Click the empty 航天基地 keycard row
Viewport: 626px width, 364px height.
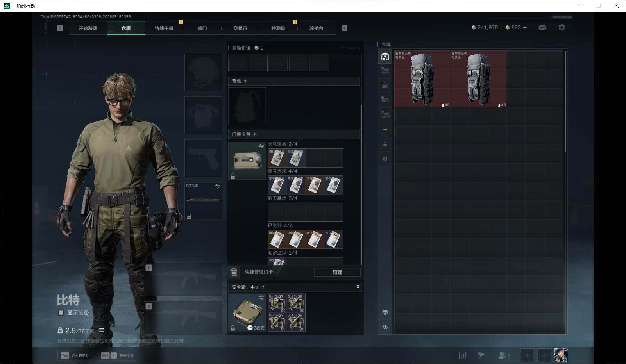305,212
